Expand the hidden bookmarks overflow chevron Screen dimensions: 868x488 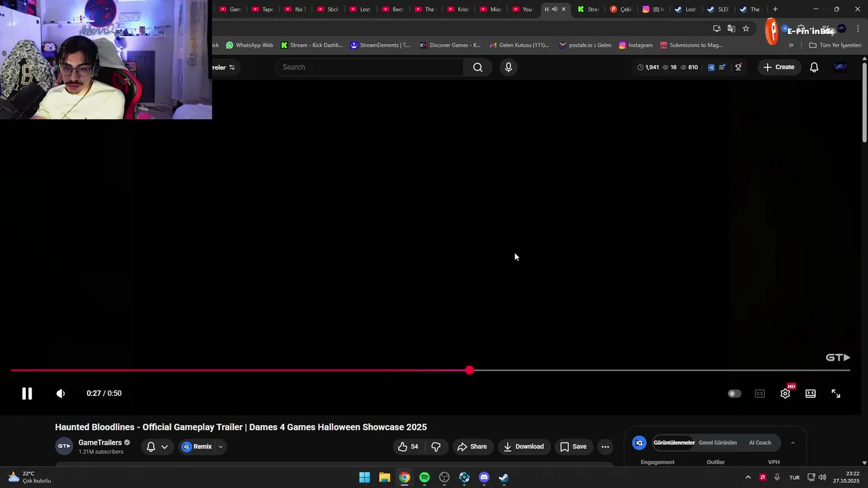click(791, 45)
